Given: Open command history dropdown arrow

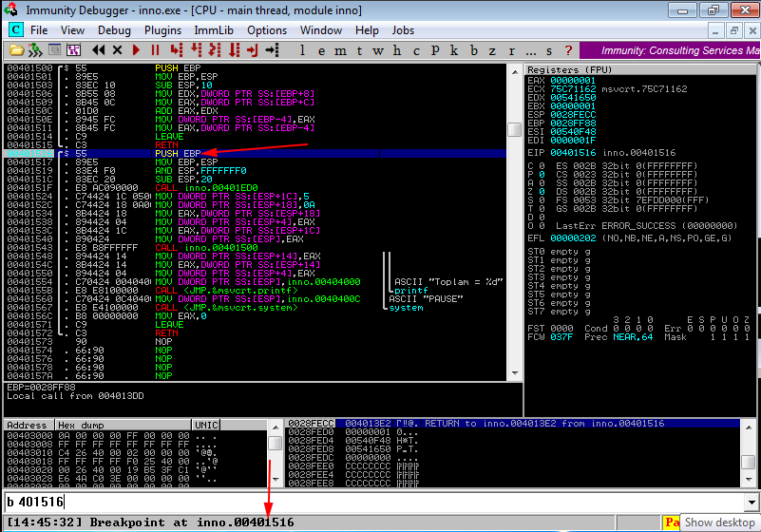Looking at the screenshot, I should 751,502.
